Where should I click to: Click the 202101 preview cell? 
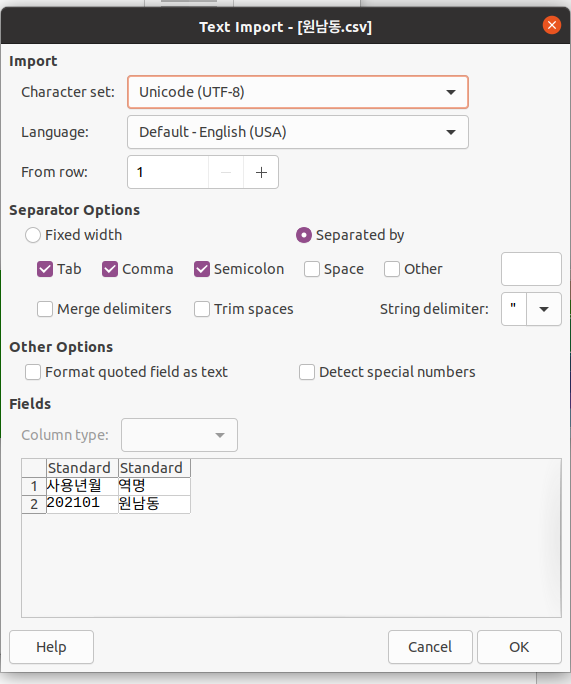coord(82,504)
